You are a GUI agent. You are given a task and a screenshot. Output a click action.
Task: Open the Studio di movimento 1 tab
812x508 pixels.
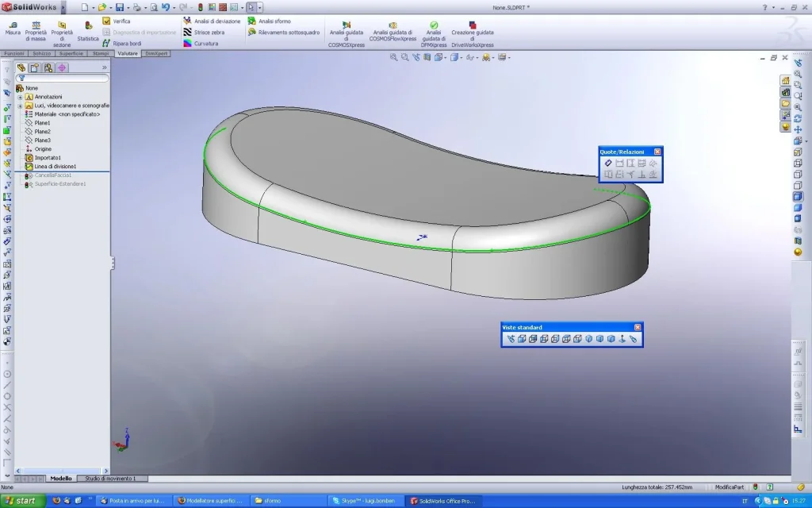[x=110, y=479]
